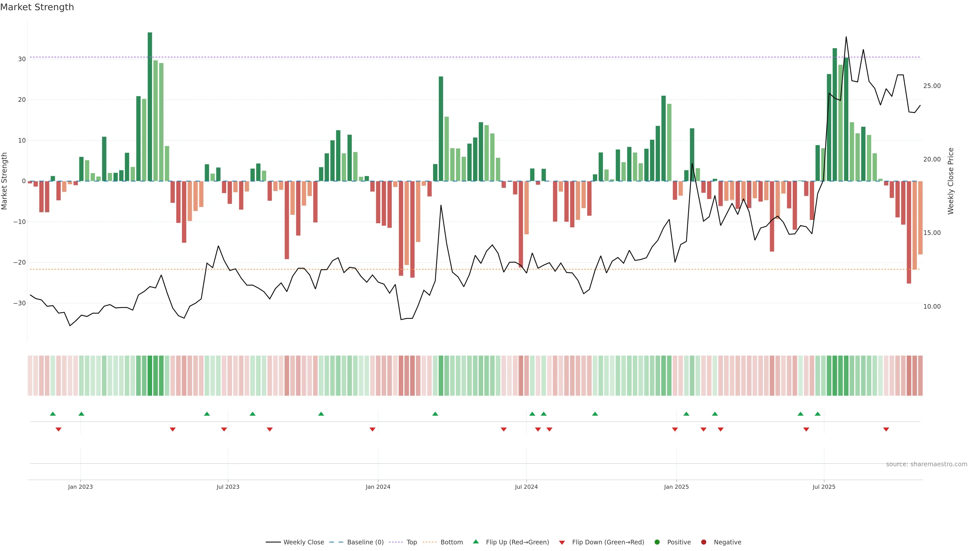Select Jan 2024 x-axis label
Screen dimensions: 980x551
378,487
